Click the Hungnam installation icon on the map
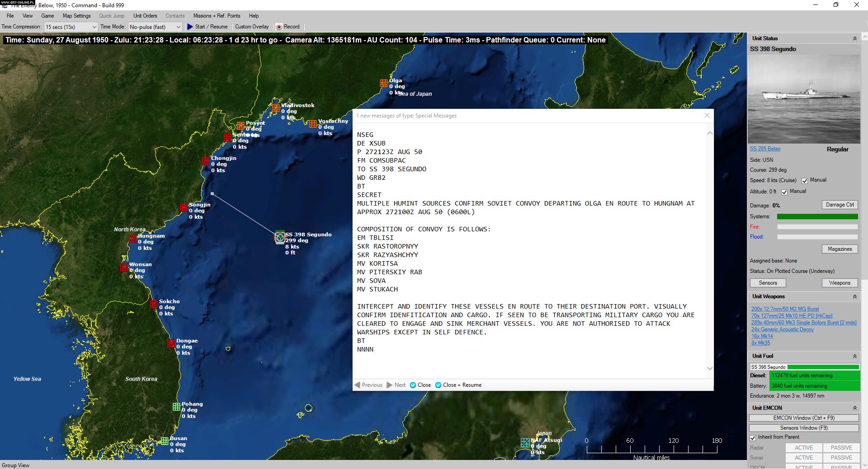 tap(133, 239)
